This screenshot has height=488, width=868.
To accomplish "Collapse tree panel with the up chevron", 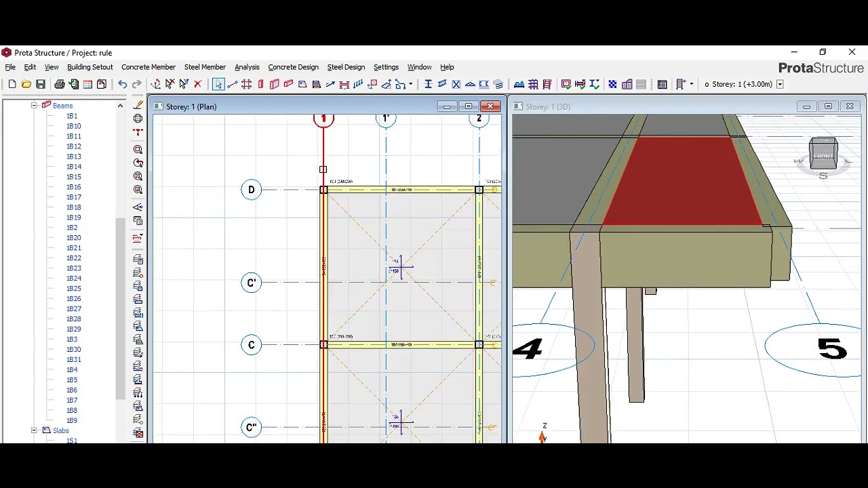I will pyautogui.click(x=120, y=105).
